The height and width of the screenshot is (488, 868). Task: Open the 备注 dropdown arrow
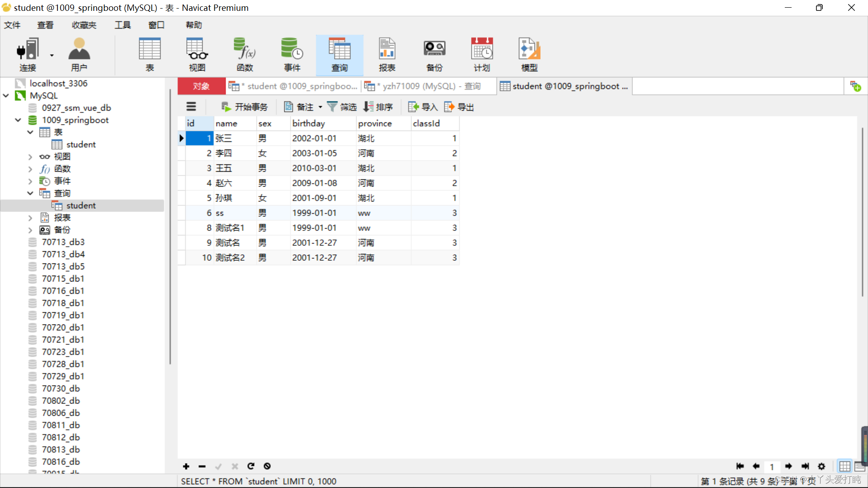[x=320, y=107]
